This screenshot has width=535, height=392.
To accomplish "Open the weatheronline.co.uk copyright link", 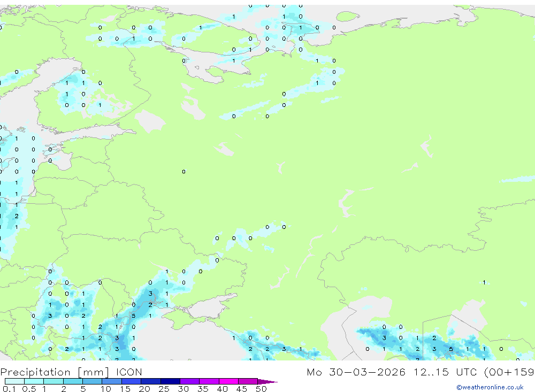I will point(490,387).
